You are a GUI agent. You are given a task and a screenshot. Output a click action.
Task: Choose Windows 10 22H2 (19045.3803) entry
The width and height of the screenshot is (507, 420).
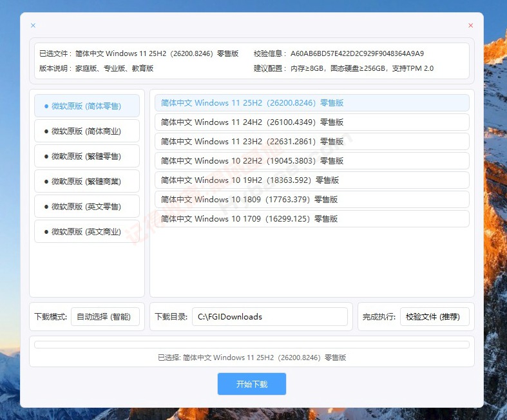point(312,160)
